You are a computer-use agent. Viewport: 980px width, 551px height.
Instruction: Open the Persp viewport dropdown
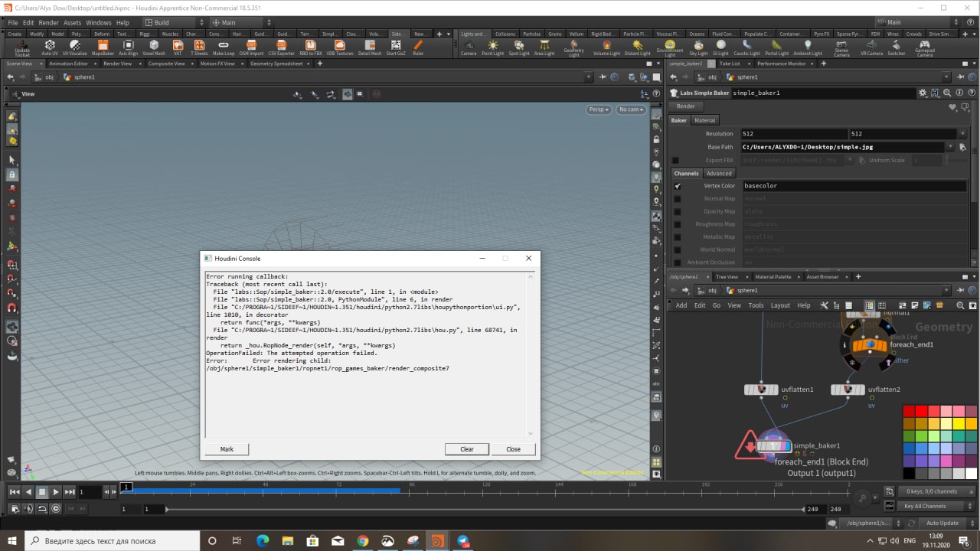click(598, 109)
